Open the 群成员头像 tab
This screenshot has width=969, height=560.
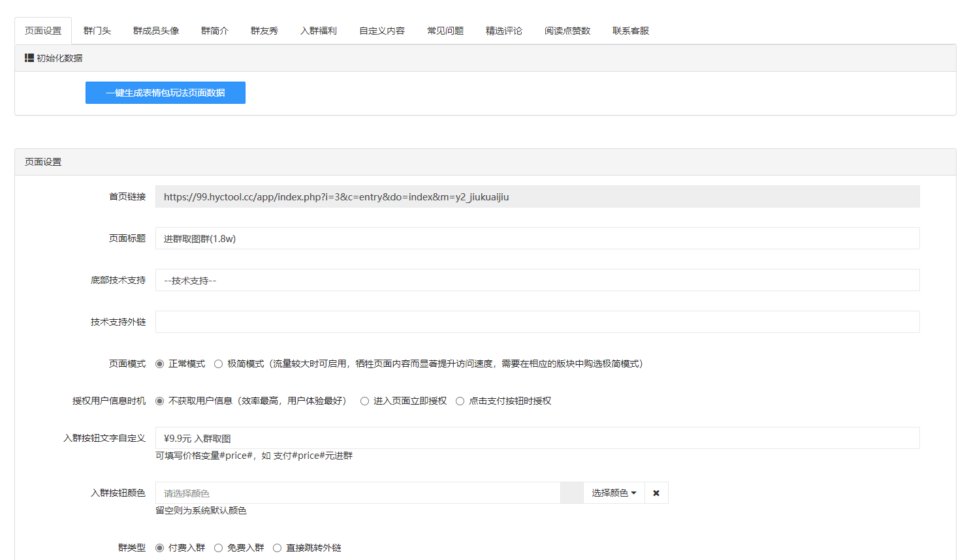tap(156, 31)
